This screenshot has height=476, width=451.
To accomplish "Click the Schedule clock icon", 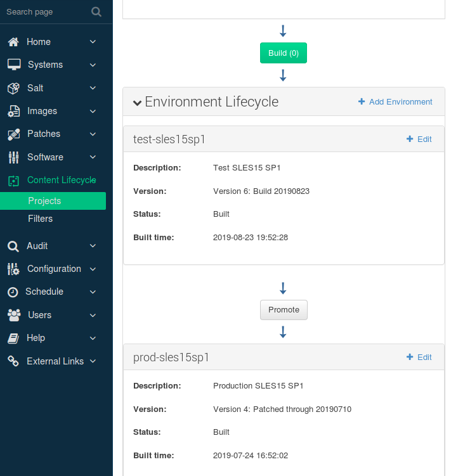I will [13, 292].
